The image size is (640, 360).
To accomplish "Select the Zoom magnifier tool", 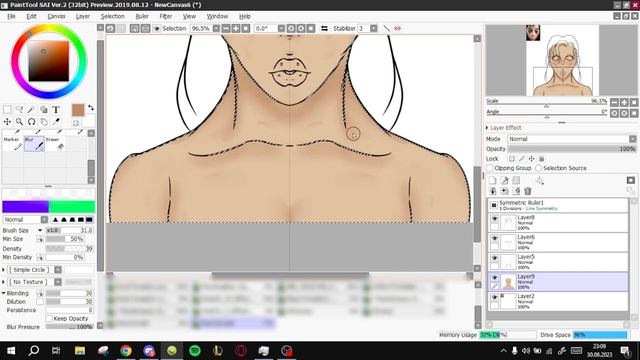I will [x=19, y=122].
